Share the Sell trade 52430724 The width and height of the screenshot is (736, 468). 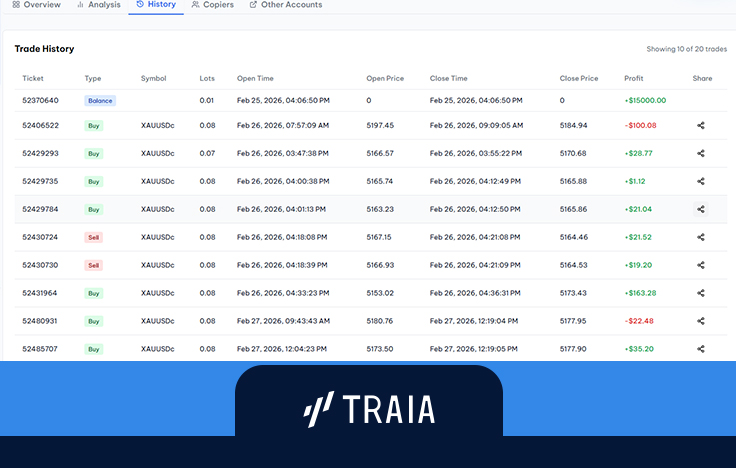[x=701, y=237]
